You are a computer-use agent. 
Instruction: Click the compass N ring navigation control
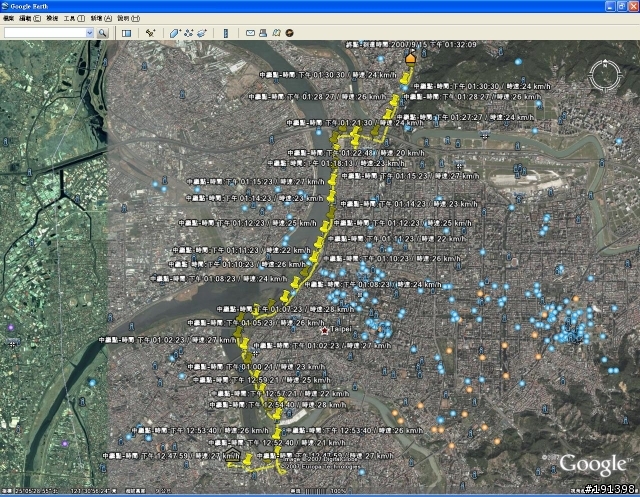point(605,75)
